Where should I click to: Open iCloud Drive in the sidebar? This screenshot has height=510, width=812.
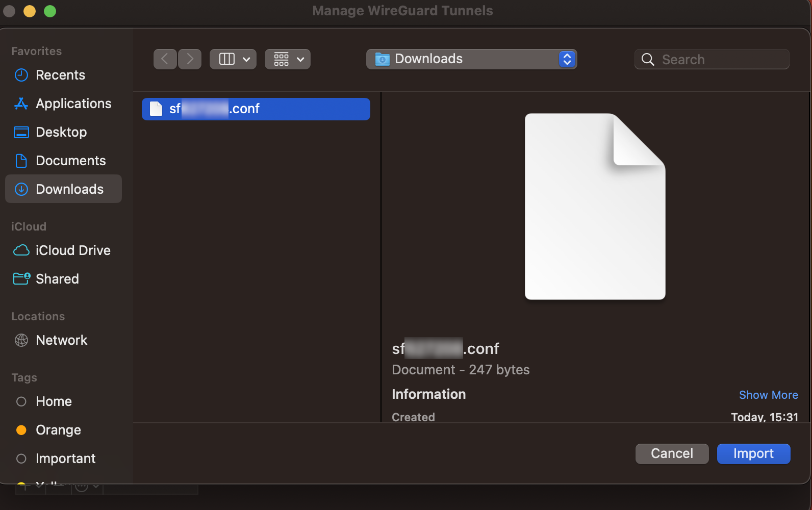coord(63,250)
